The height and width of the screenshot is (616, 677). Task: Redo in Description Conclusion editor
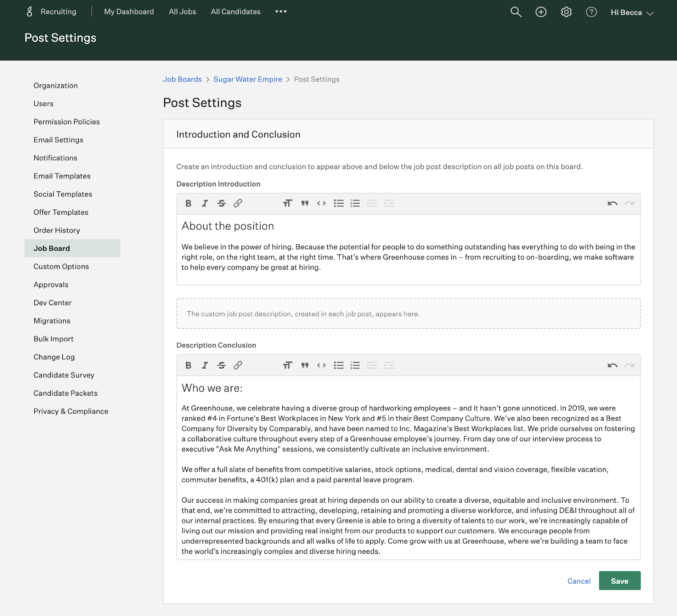629,365
